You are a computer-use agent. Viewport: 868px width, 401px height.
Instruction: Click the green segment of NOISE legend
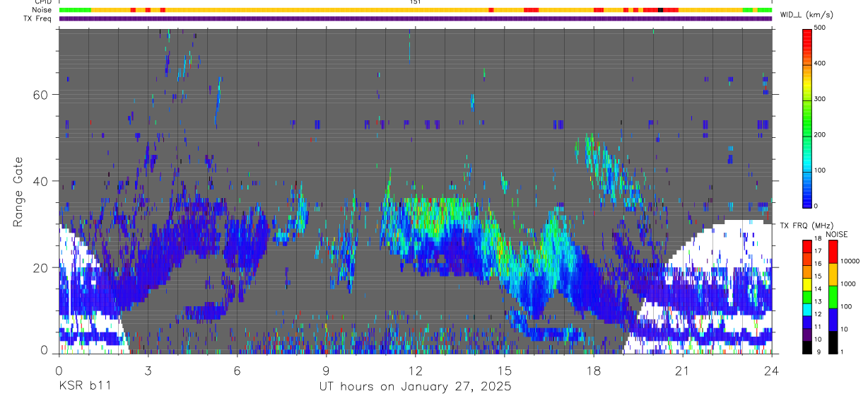(x=833, y=297)
